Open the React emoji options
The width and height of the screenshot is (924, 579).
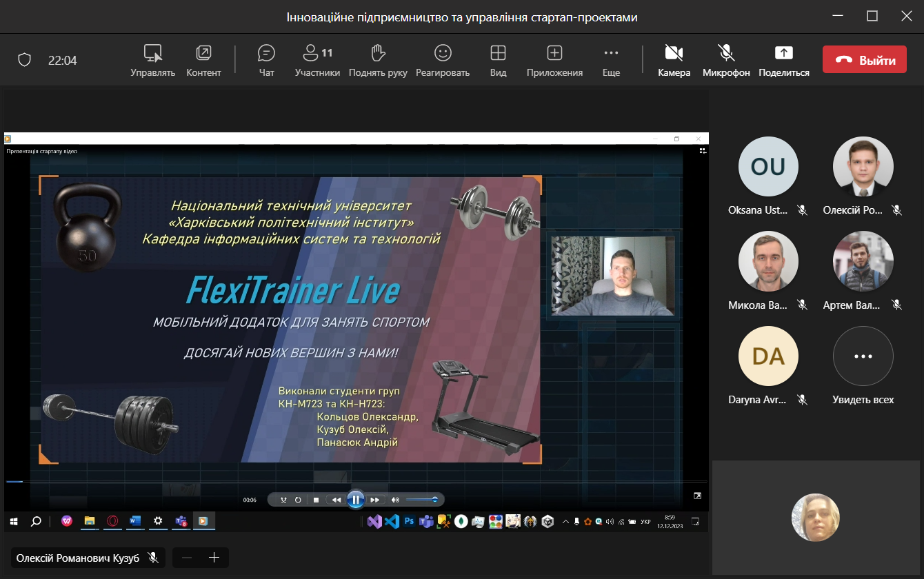coord(442,60)
